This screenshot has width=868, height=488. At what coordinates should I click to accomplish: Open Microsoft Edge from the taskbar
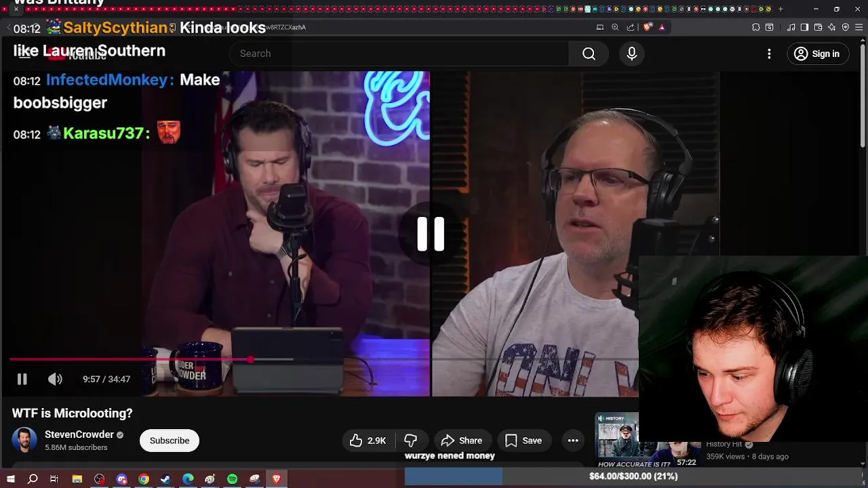coord(188,479)
